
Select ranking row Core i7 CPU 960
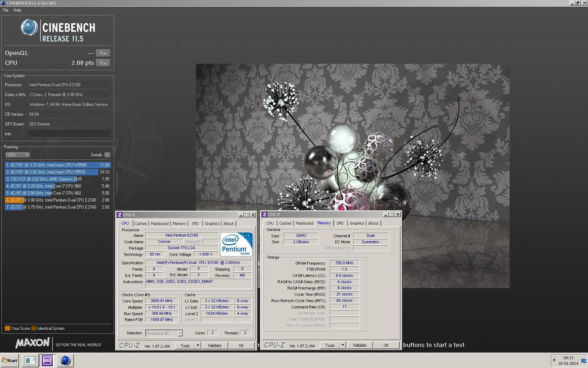[58, 186]
